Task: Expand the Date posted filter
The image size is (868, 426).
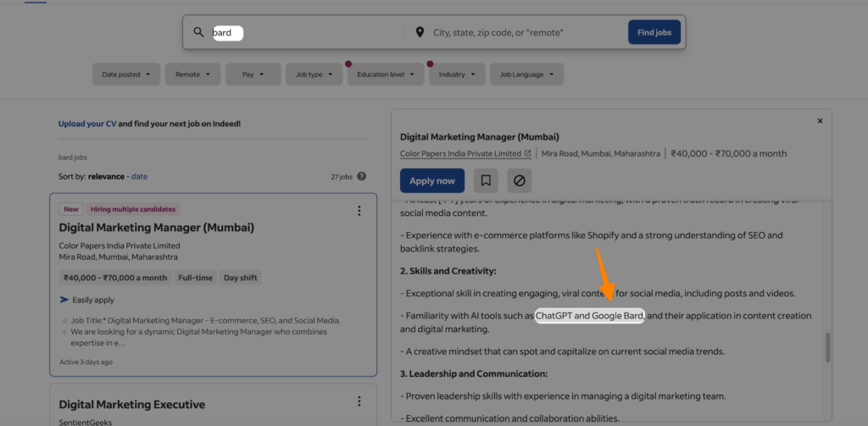Action: pos(125,75)
